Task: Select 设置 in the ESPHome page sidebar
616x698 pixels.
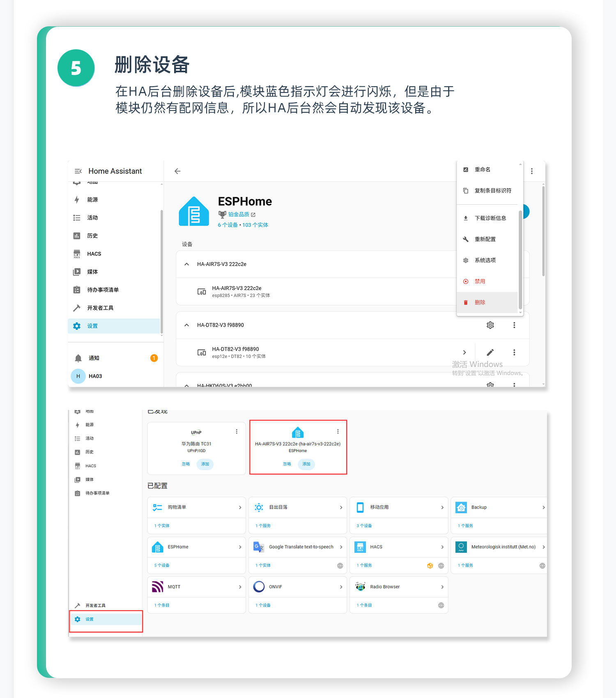Action: (x=114, y=326)
